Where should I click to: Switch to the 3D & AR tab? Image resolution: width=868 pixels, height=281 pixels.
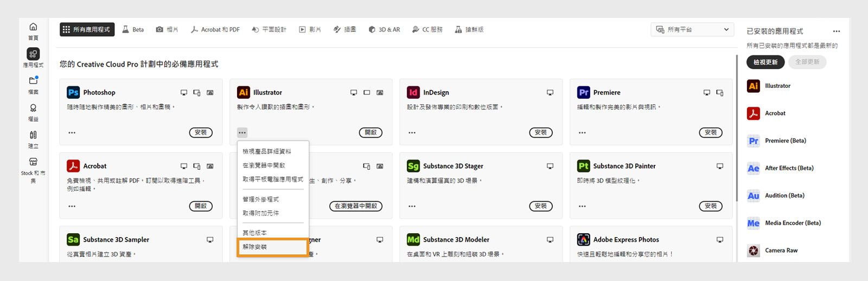(384, 29)
